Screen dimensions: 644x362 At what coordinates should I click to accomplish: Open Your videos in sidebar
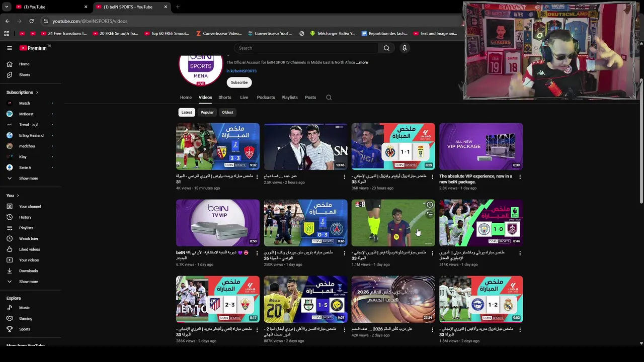pos(29,260)
